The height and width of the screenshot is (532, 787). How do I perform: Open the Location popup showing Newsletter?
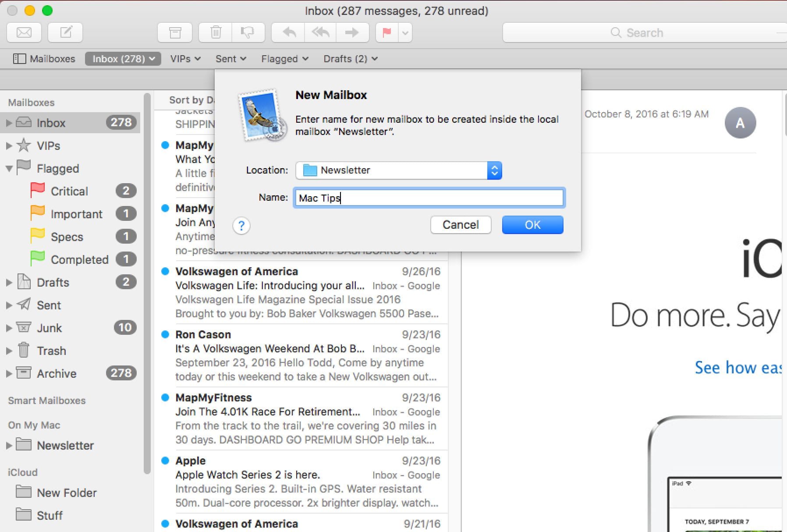tap(398, 170)
